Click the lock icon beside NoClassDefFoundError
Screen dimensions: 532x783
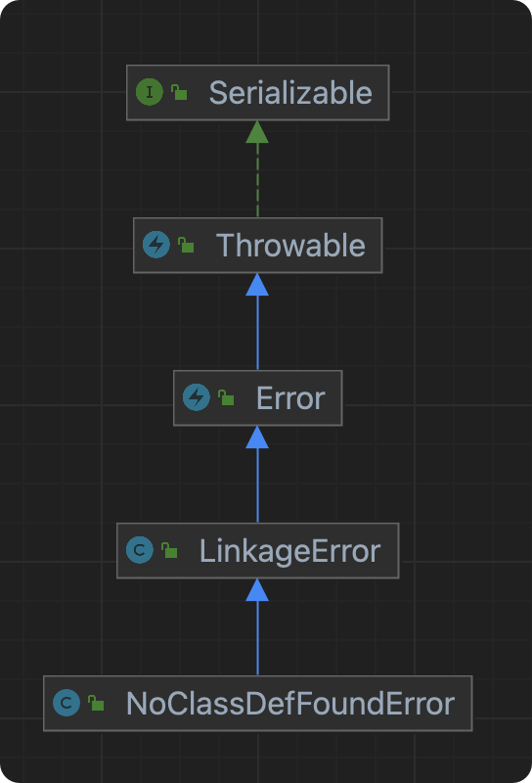(96, 703)
